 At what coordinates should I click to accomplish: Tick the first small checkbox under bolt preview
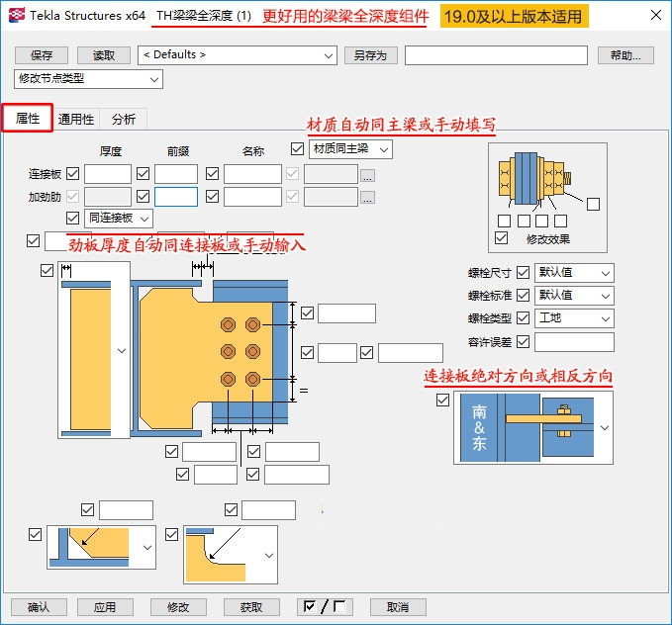504,222
